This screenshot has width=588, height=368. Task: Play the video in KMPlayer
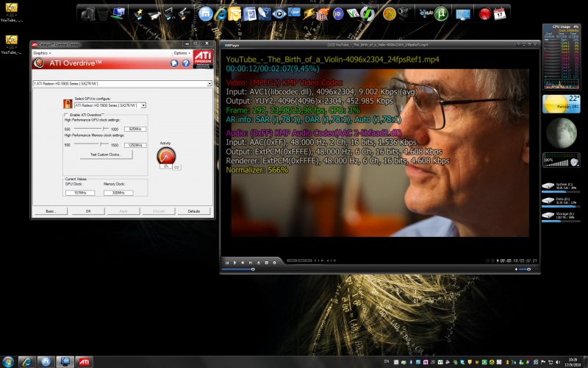click(234, 263)
